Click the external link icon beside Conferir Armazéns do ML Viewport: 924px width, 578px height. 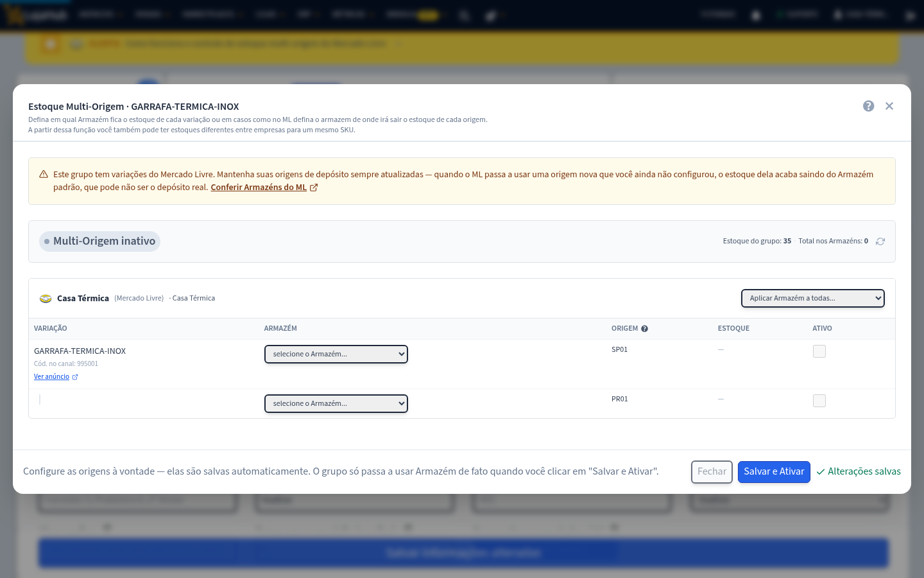click(x=314, y=188)
